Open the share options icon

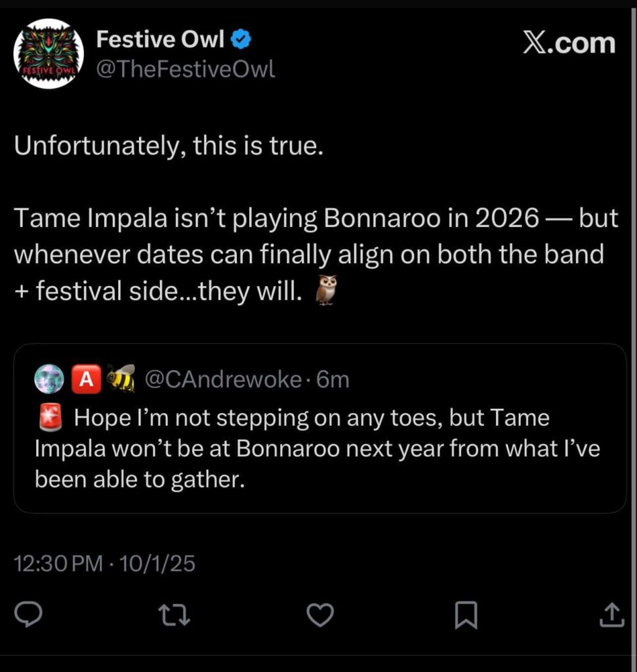pos(611,615)
